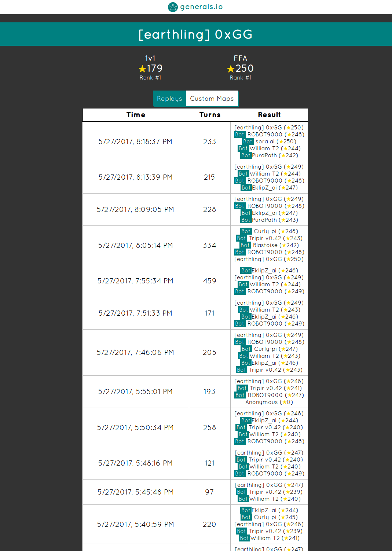
Task: Click the Blastoise player name
Action: pyautogui.click(x=265, y=245)
